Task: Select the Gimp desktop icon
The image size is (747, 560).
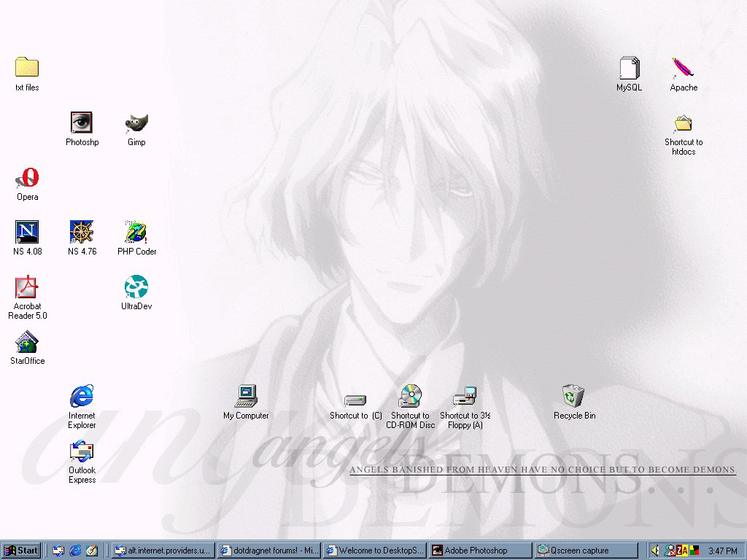Action: coord(136,122)
